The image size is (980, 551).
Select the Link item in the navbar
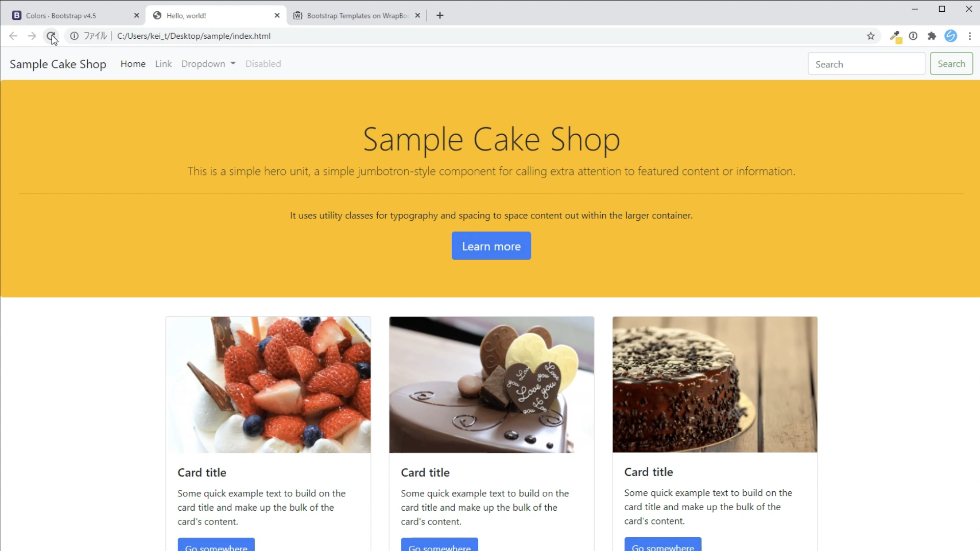(163, 64)
